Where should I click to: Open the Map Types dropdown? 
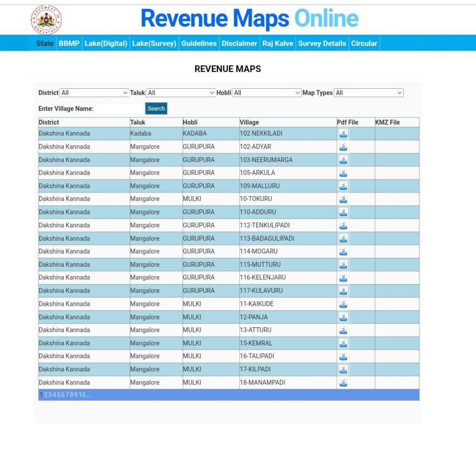click(369, 93)
